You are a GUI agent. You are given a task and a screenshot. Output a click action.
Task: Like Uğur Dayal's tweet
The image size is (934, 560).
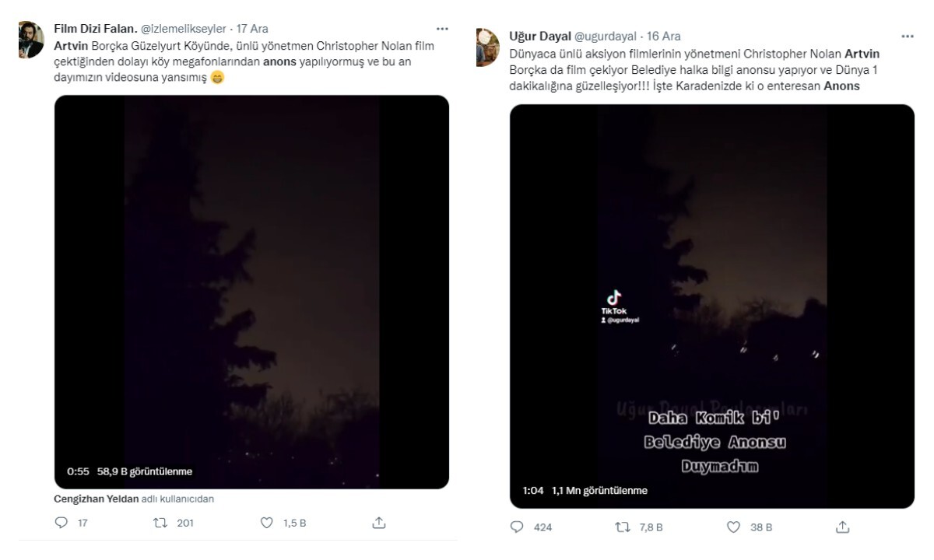[733, 527]
